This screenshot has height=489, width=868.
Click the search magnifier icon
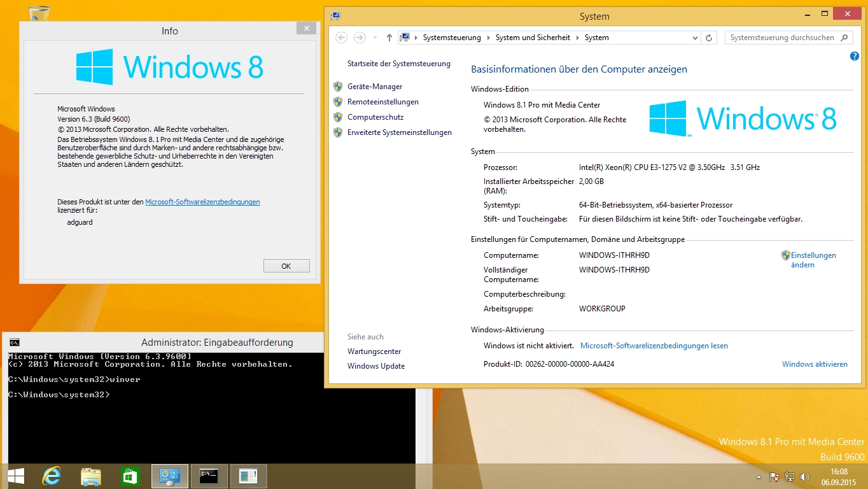click(844, 38)
